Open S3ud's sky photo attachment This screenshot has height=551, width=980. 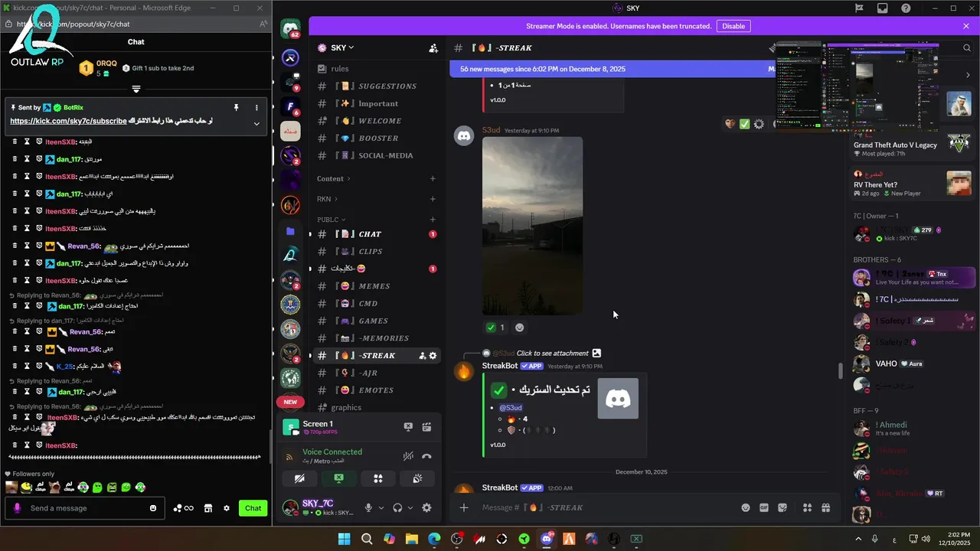532,226
